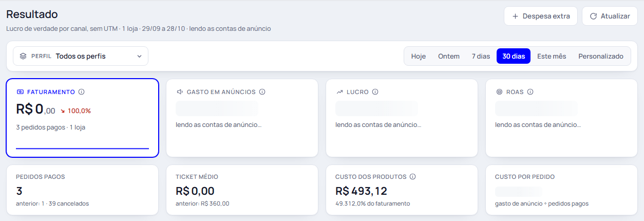Click 'anterior: R$ 360,00' text
The height and width of the screenshot is (221, 644).
(x=202, y=204)
